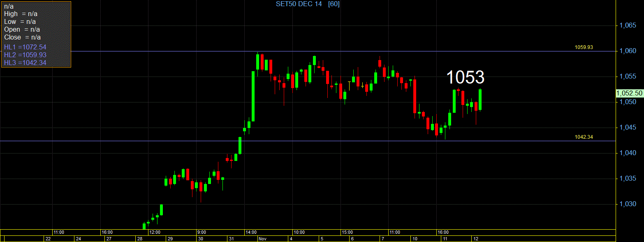The image size is (644, 242).
Task: Click the 1,045 price axis label
Action: pos(628,128)
